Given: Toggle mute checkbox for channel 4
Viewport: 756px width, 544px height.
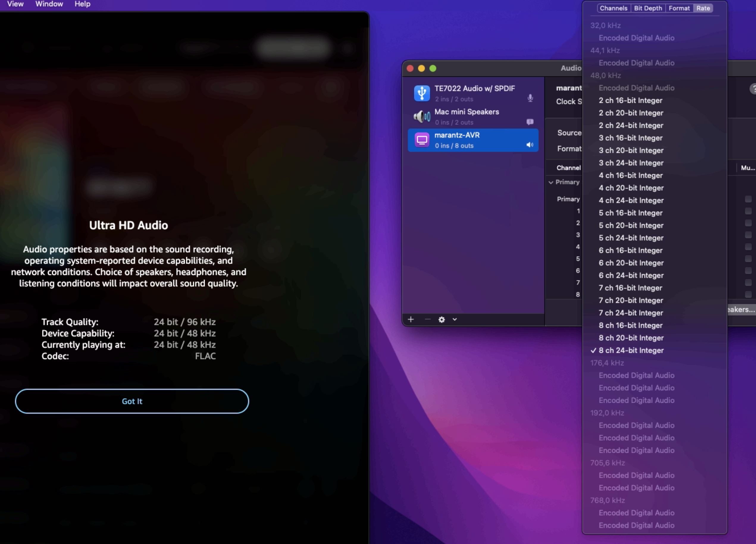Looking at the screenshot, I should coord(748,247).
